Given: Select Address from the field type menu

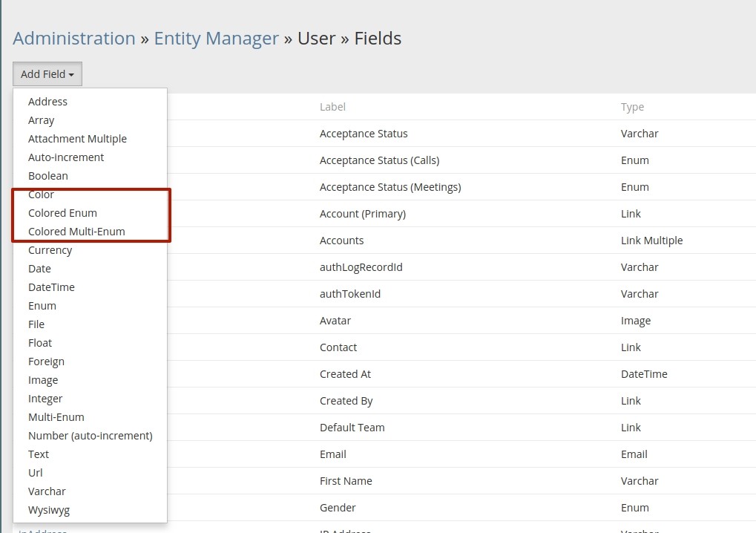Looking at the screenshot, I should (x=47, y=102).
